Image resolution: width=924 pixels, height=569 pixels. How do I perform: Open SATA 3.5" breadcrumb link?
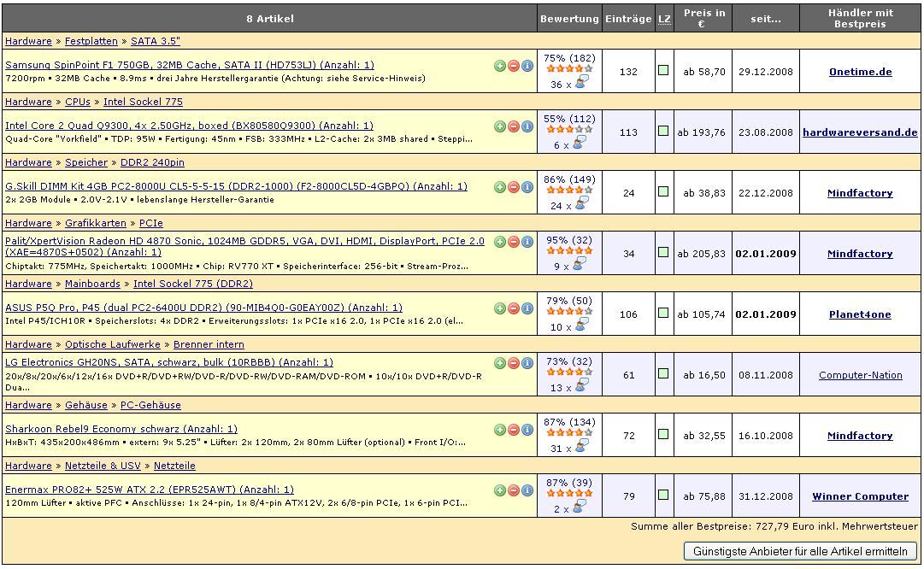(156, 41)
